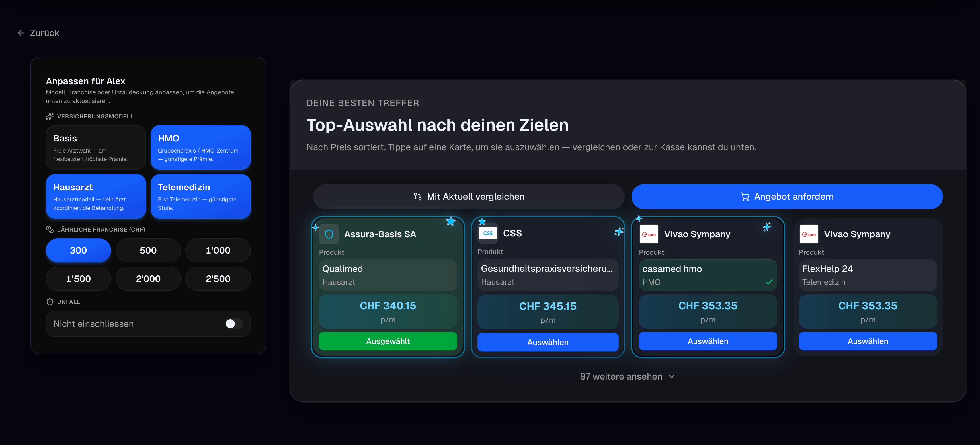Click the Assura-Basis SA card title
The height and width of the screenshot is (445, 980).
pos(380,234)
